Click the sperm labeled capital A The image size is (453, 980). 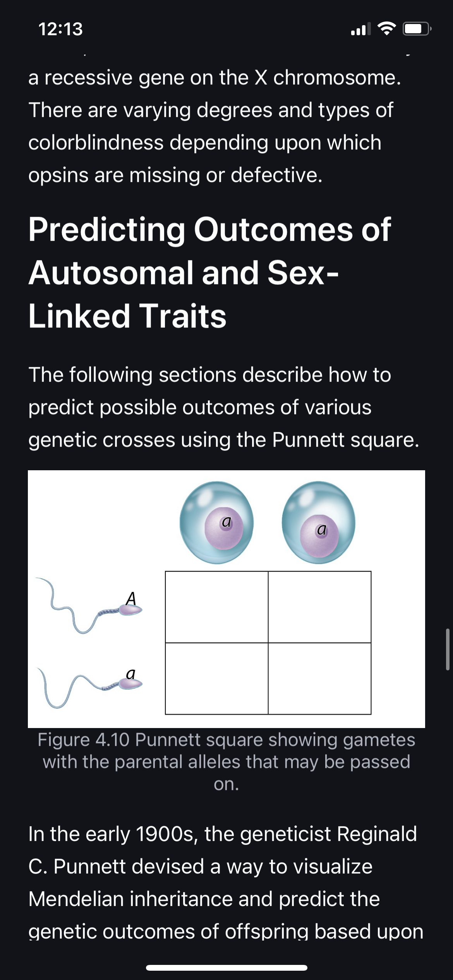(x=89, y=605)
